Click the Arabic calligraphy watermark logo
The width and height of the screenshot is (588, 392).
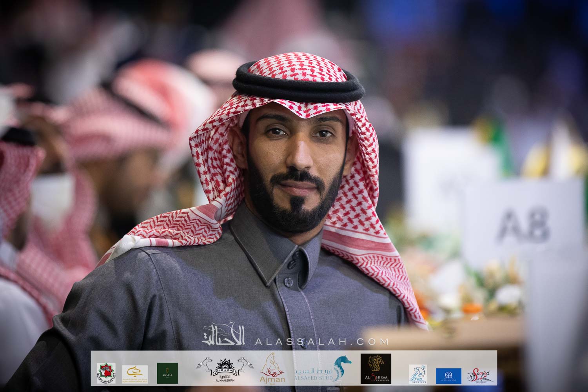pos(223,334)
